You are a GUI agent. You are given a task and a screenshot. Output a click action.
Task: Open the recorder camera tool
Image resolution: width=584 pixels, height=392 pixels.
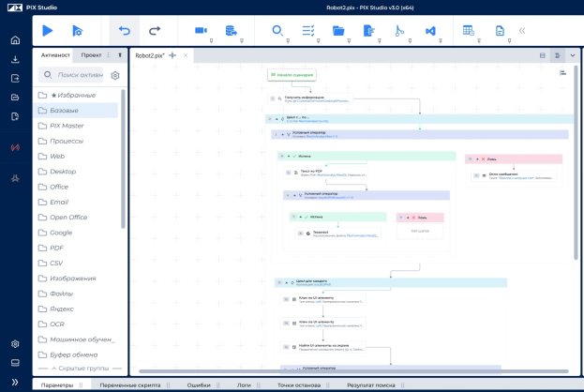point(201,30)
